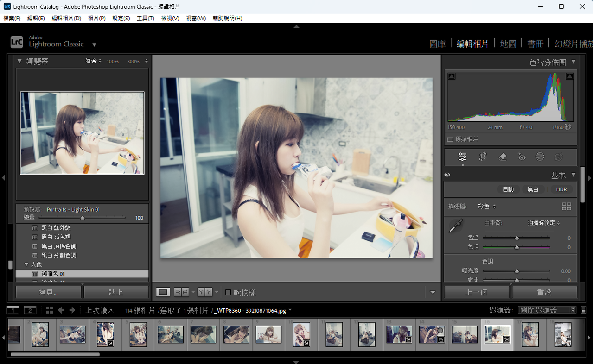
Task: Open 白平衡 拍攝時設定 dropdown
Action: click(x=543, y=223)
